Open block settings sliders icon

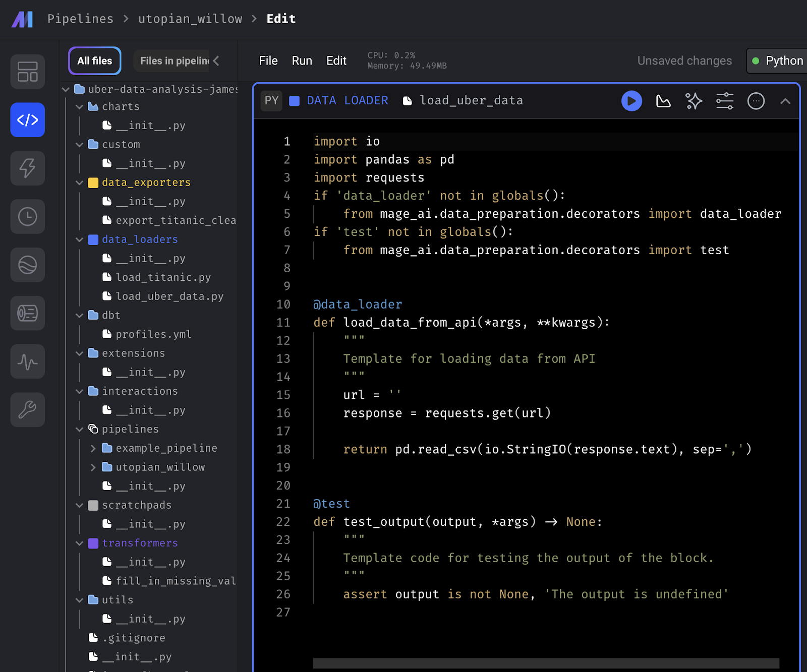click(x=725, y=101)
